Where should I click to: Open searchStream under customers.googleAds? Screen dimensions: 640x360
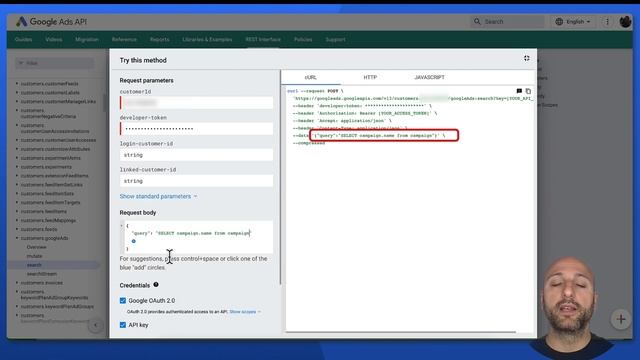(42, 274)
